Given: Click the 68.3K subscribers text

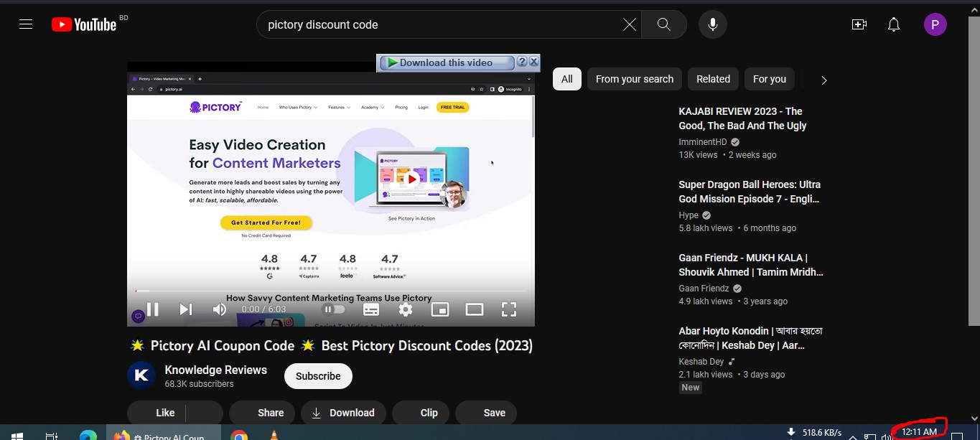Looking at the screenshot, I should [x=199, y=384].
